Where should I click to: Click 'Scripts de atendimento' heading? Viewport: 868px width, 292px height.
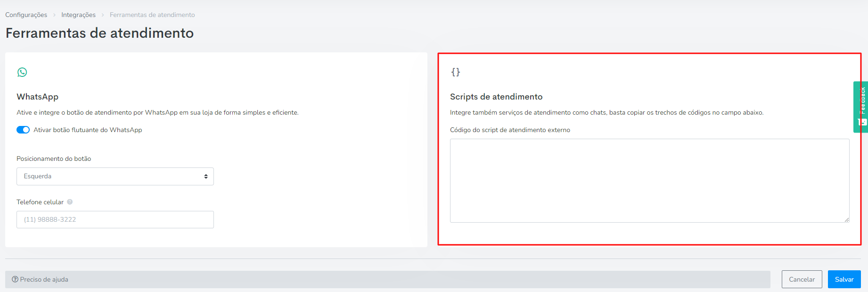click(496, 97)
